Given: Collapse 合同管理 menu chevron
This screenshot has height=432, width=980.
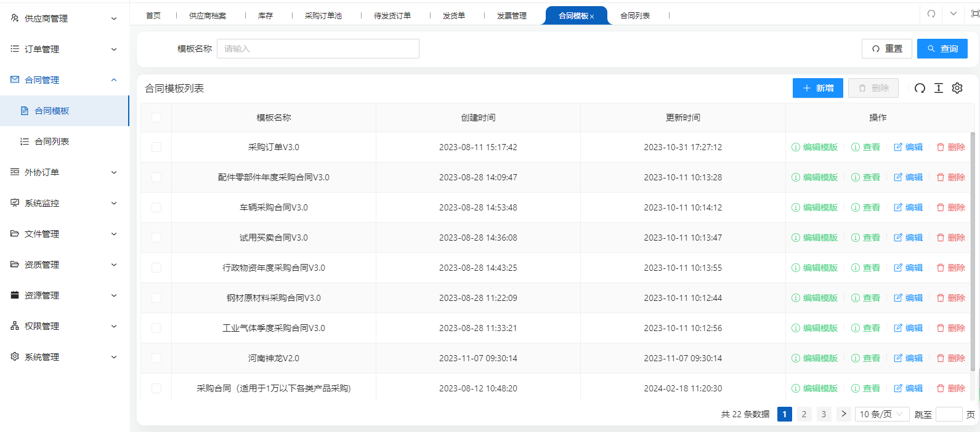Looking at the screenshot, I should pos(114,80).
